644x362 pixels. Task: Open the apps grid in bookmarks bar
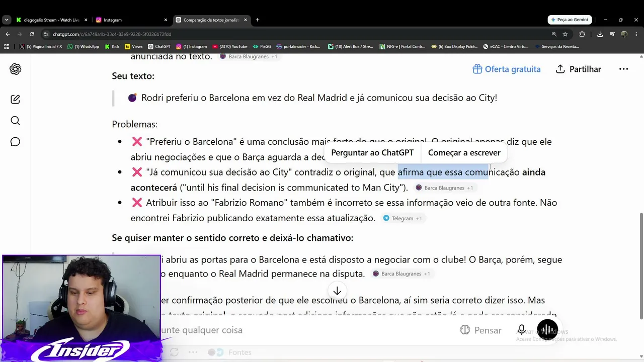[7, 47]
